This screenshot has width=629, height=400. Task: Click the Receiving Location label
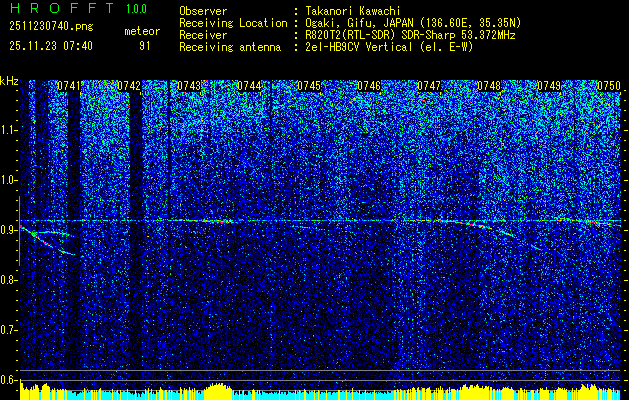(x=233, y=23)
